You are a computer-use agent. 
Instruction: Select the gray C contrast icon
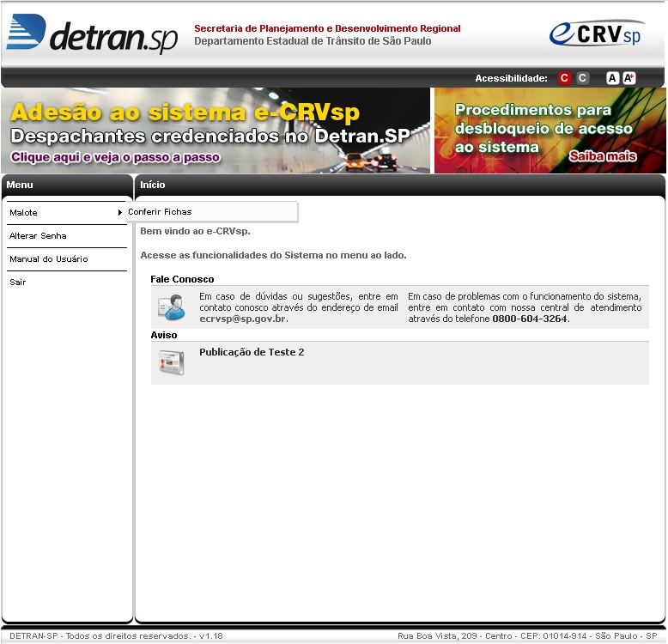tap(582, 78)
